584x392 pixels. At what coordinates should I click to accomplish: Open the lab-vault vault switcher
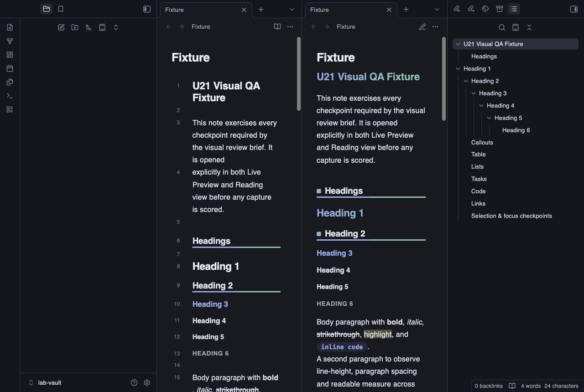coord(46,383)
